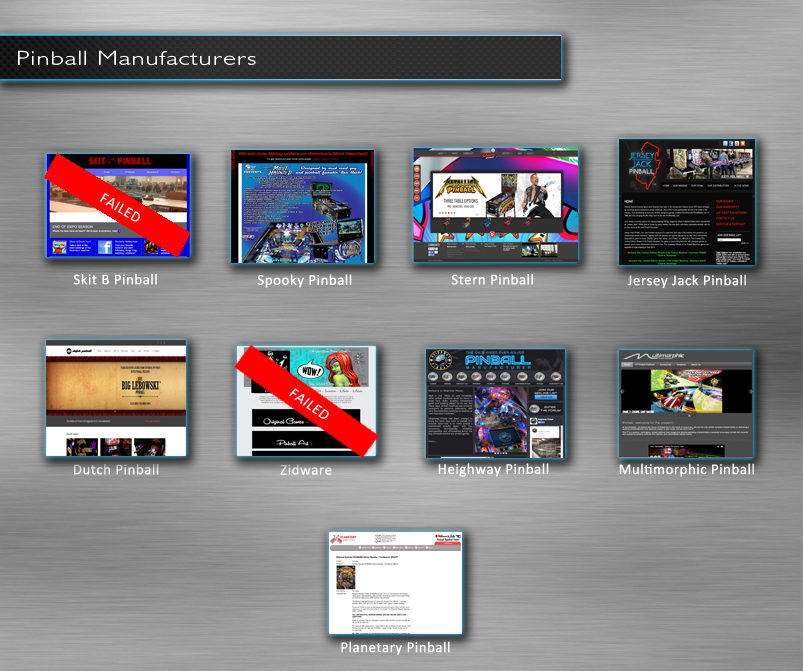Click the "Planetary Pinball" caption

395,647
